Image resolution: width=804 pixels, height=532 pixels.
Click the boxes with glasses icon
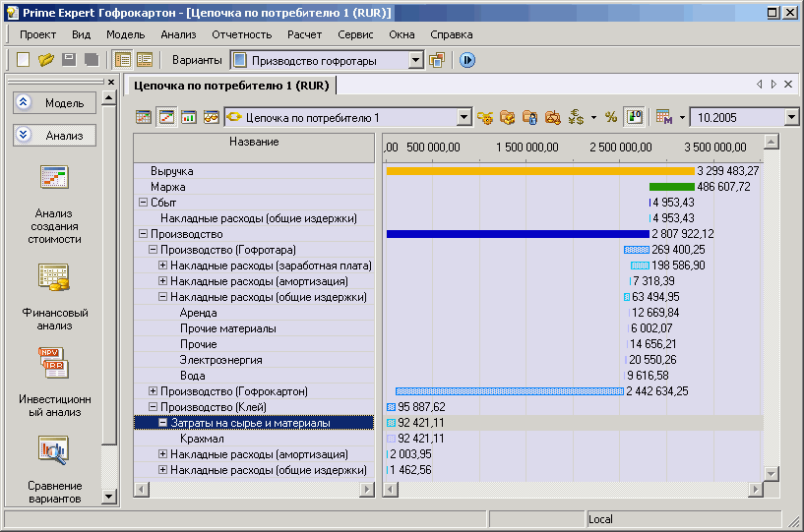coord(552,117)
